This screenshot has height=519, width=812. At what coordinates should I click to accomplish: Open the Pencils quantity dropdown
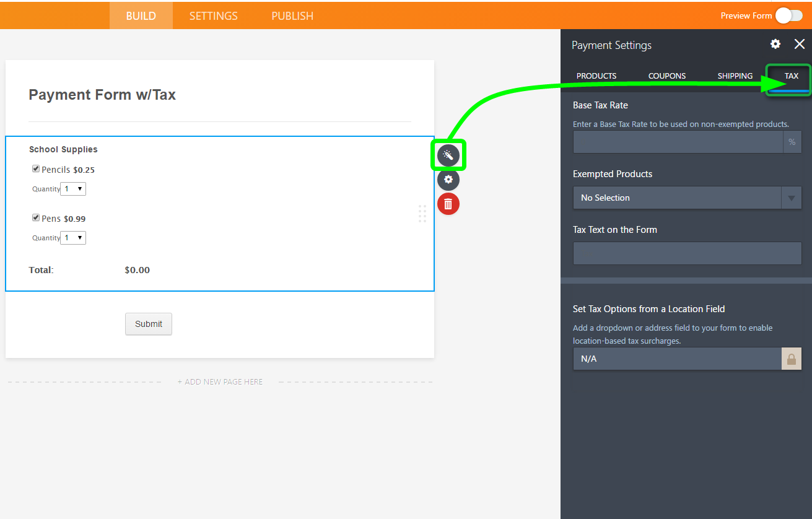(73, 189)
